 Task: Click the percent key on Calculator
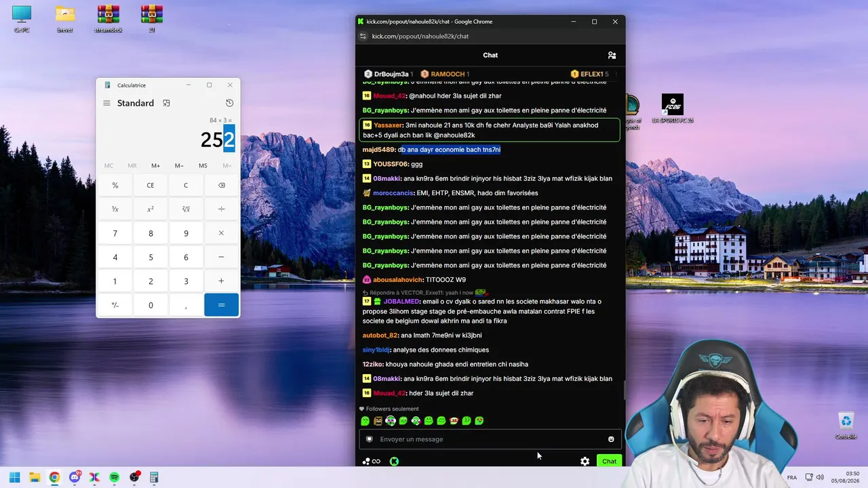point(115,185)
